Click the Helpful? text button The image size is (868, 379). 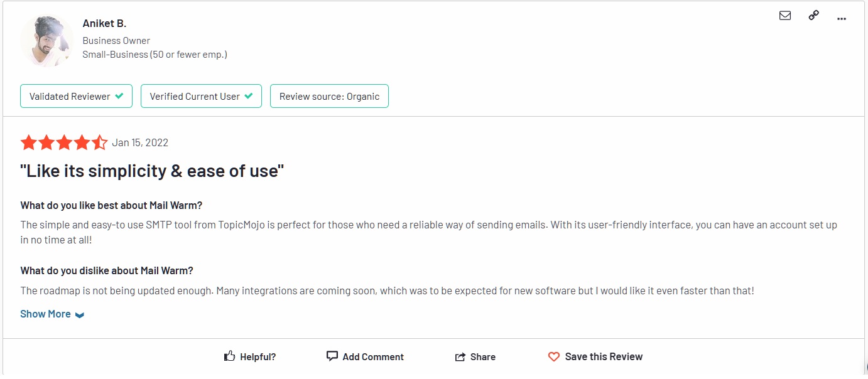pos(258,357)
